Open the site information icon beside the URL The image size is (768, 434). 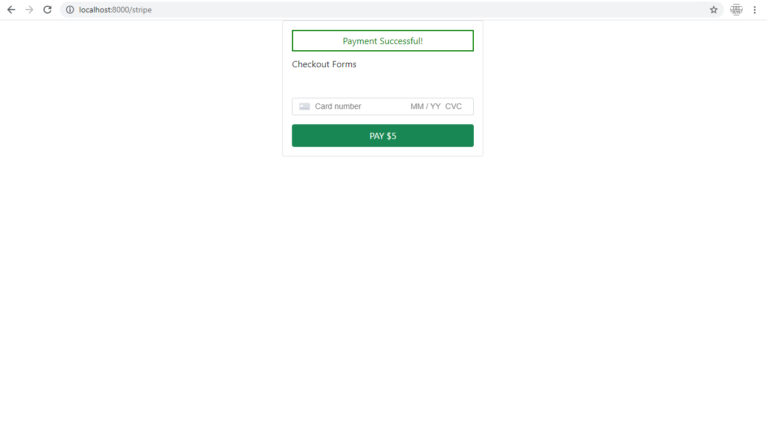coord(70,10)
